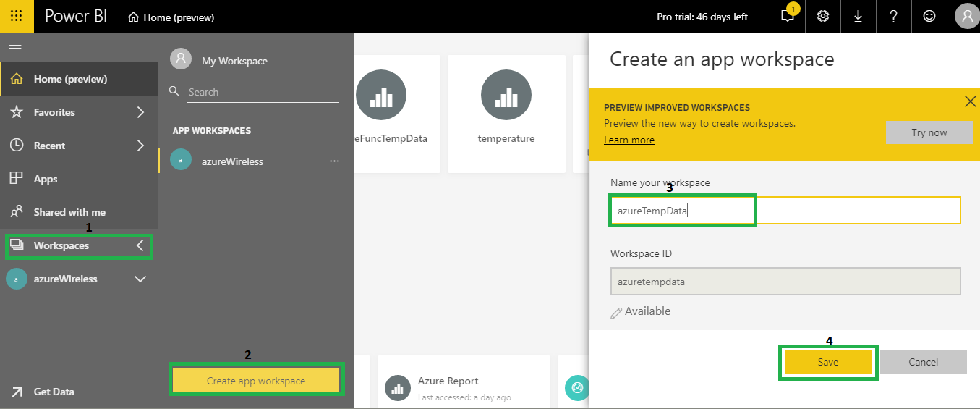
Task: Open the azureWireless more options ellipsis
Action: 334,161
